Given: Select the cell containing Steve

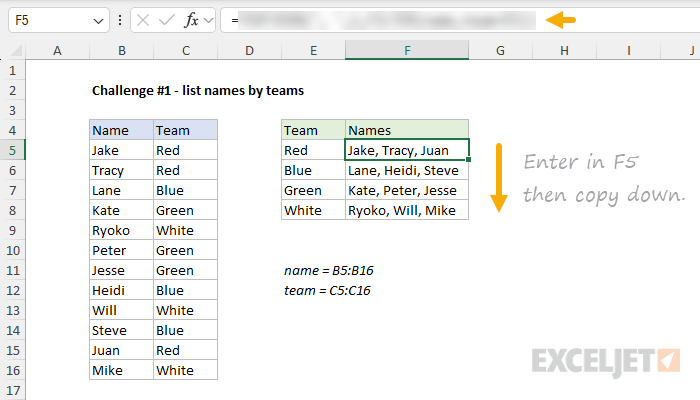Looking at the screenshot, I should [121, 330].
